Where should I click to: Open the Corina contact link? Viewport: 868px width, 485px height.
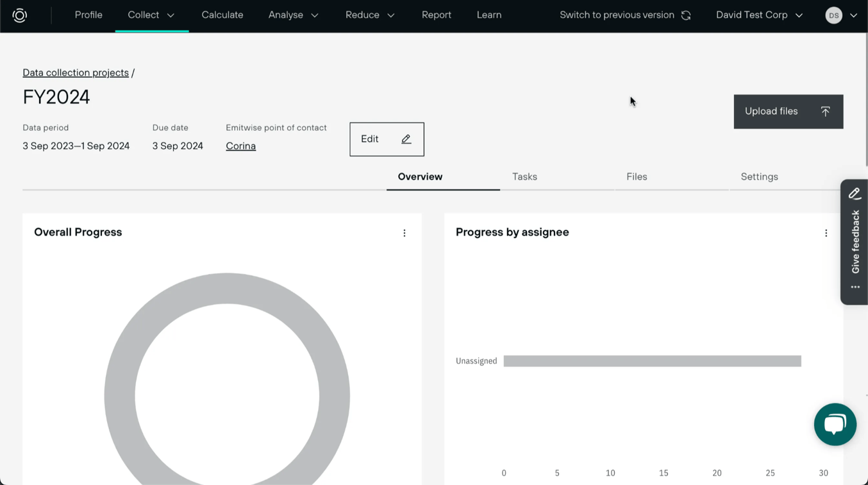pyautogui.click(x=240, y=146)
